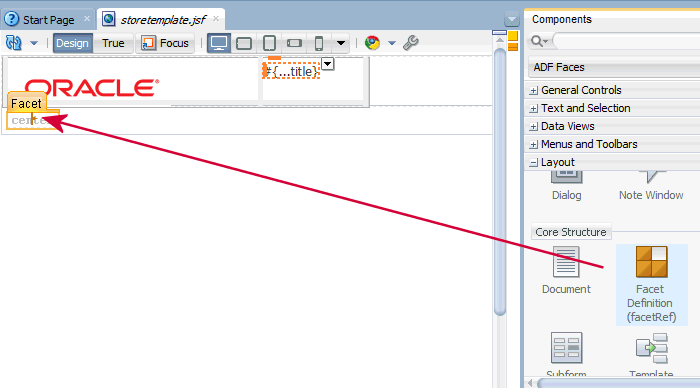Select the Subform component
The height and width of the screenshot is (388, 700).
(566, 355)
